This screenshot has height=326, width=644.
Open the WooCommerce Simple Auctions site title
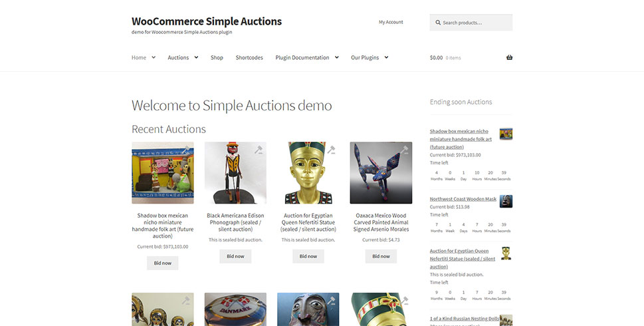(207, 21)
